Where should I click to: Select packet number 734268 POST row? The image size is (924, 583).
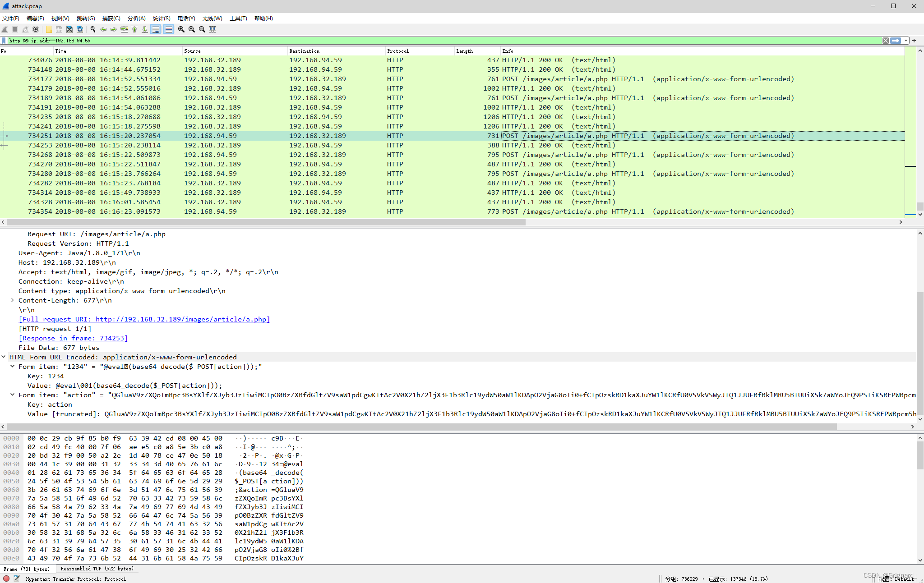click(452, 155)
